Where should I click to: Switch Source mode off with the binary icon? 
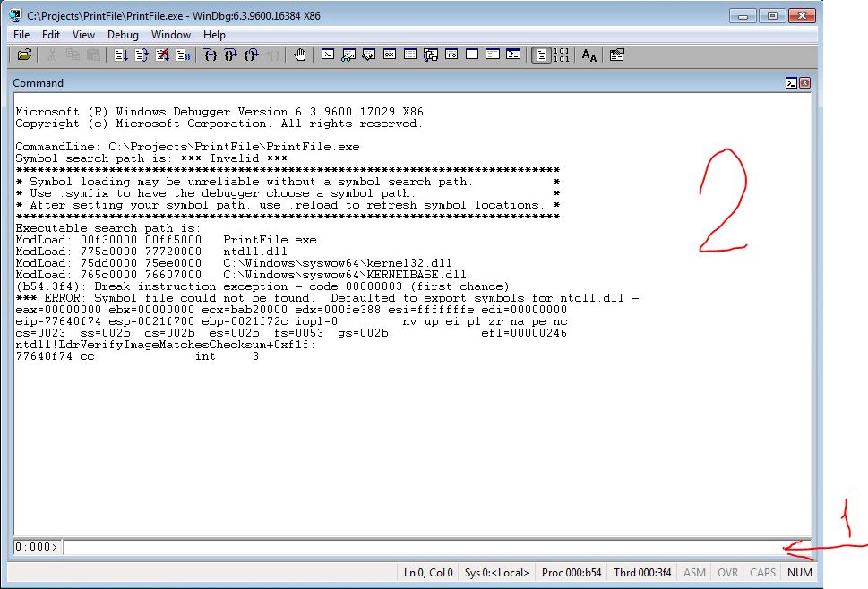[562, 55]
